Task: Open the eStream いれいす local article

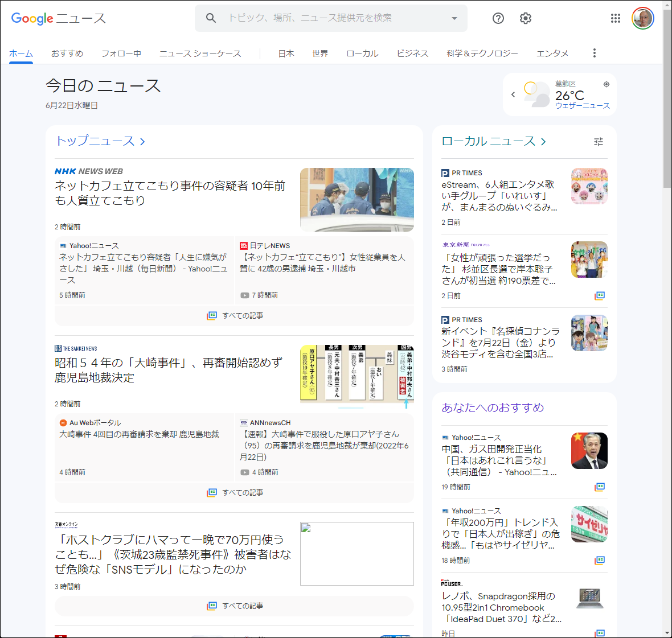Action: tap(499, 196)
